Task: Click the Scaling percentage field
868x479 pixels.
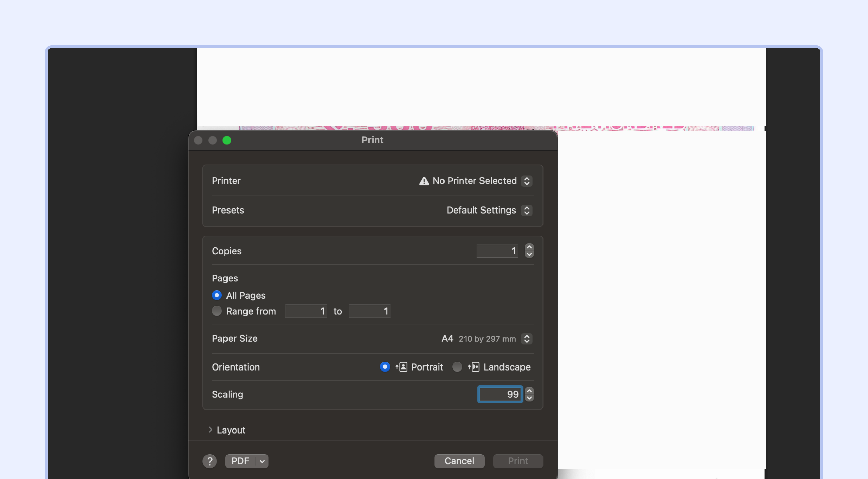Action: tap(500, 394)
